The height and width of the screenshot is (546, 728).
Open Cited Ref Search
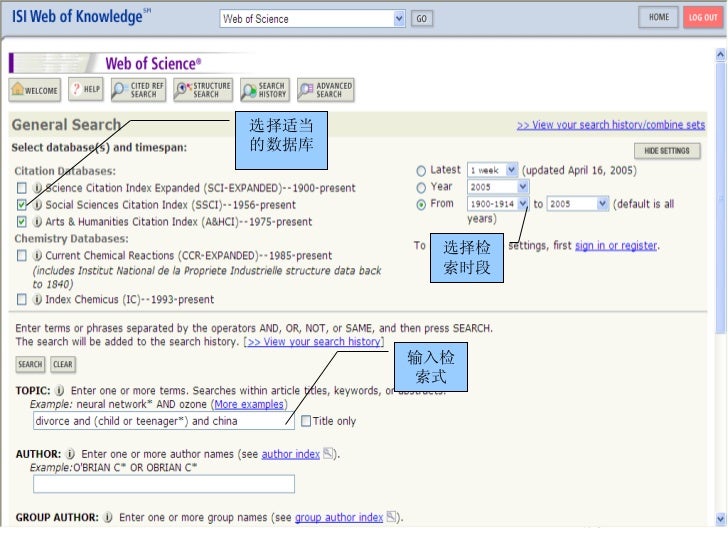click(138, 90)
